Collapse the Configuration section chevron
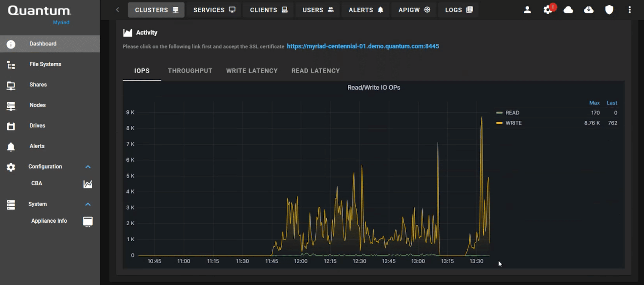 click(x=88, y=167)
